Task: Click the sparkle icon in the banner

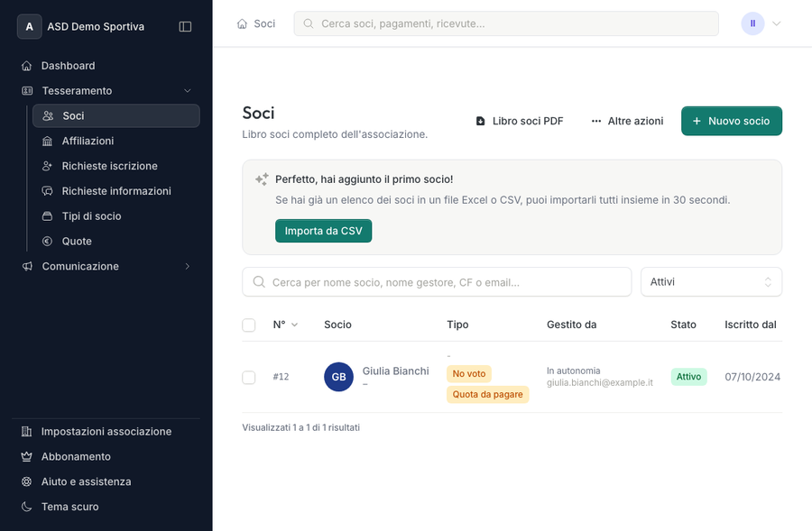Action: pos(262,179)
